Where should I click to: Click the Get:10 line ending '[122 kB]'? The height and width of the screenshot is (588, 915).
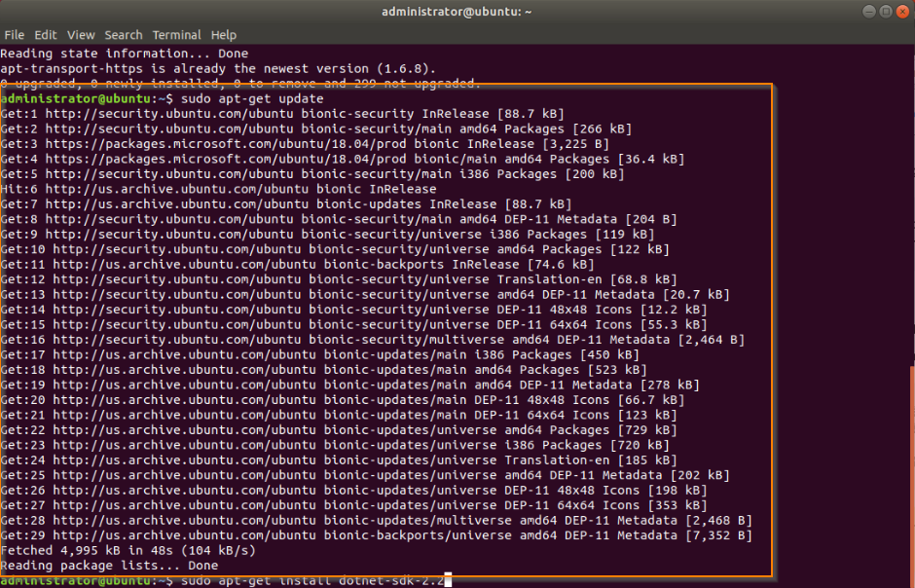pos(335,249)
